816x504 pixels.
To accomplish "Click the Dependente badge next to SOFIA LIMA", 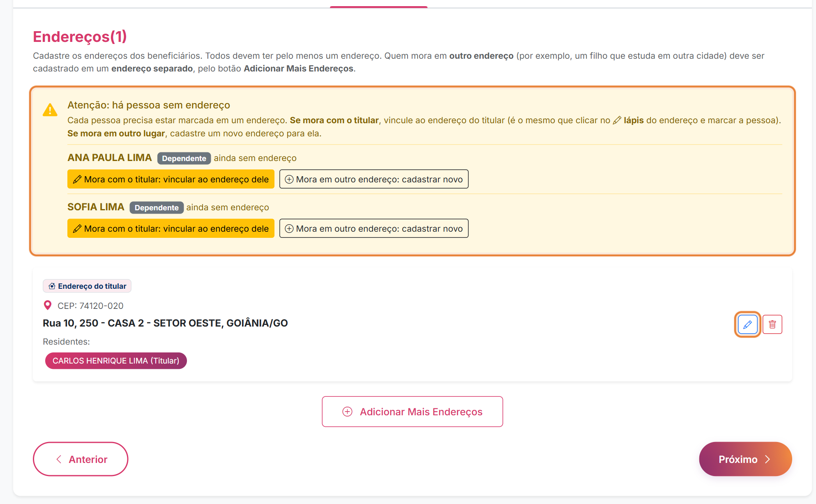I will pyautogui.click(x=157, y=207).
